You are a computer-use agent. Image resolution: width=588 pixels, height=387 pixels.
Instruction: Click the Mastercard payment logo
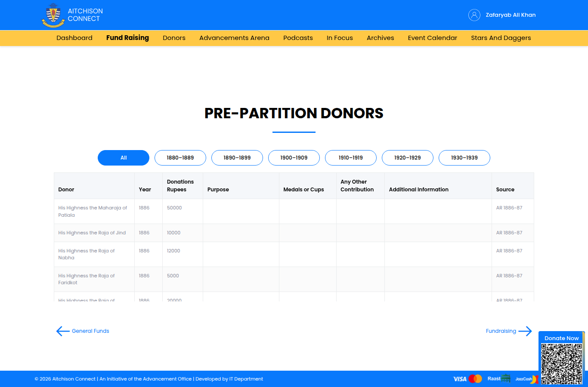(475, 379)
